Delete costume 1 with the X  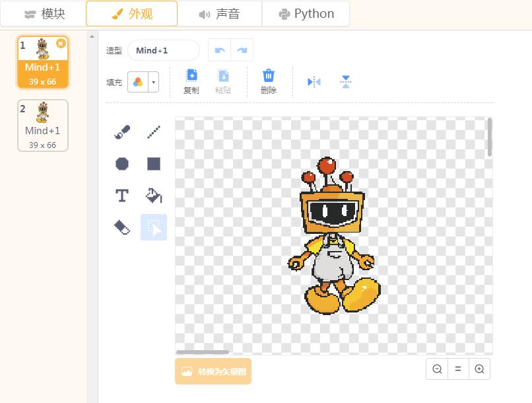[x=61, y=44]
